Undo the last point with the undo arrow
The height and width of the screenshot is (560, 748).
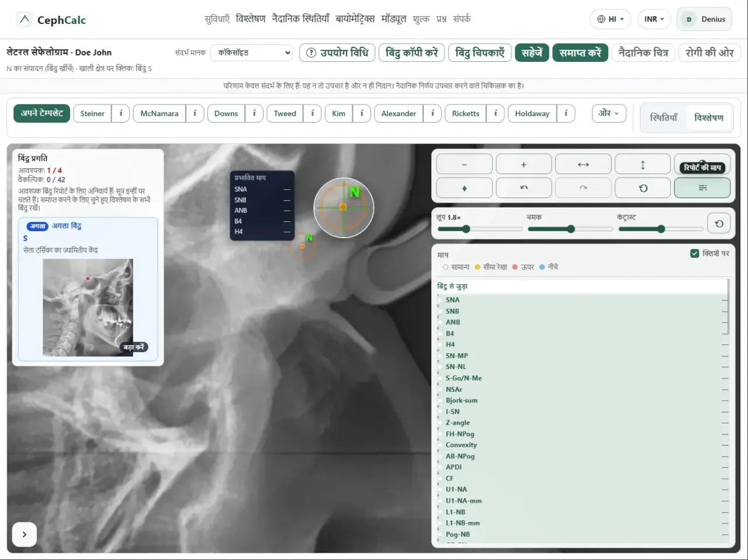(524, 188)
